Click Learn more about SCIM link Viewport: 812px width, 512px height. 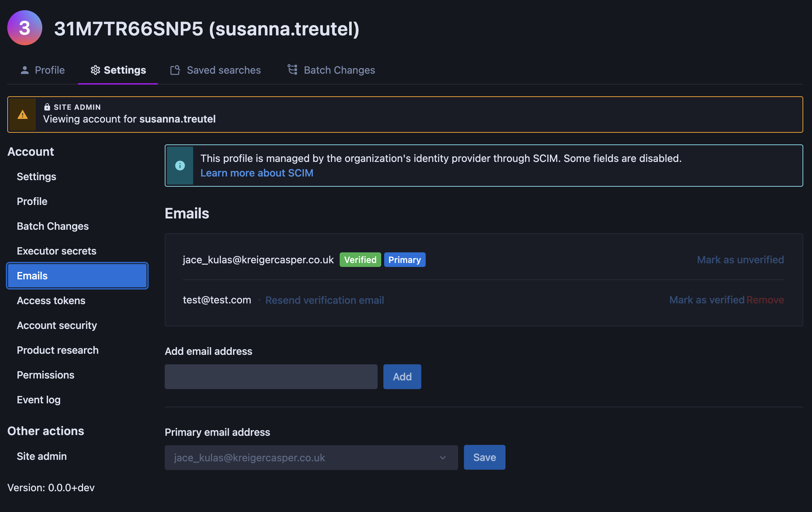tap(257, 173)
